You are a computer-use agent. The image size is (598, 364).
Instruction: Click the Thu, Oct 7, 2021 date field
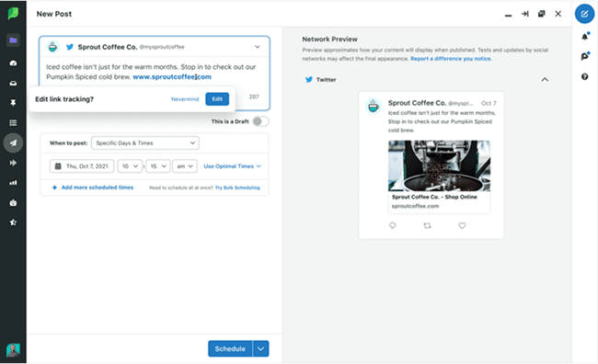click(x=82, y=166)
